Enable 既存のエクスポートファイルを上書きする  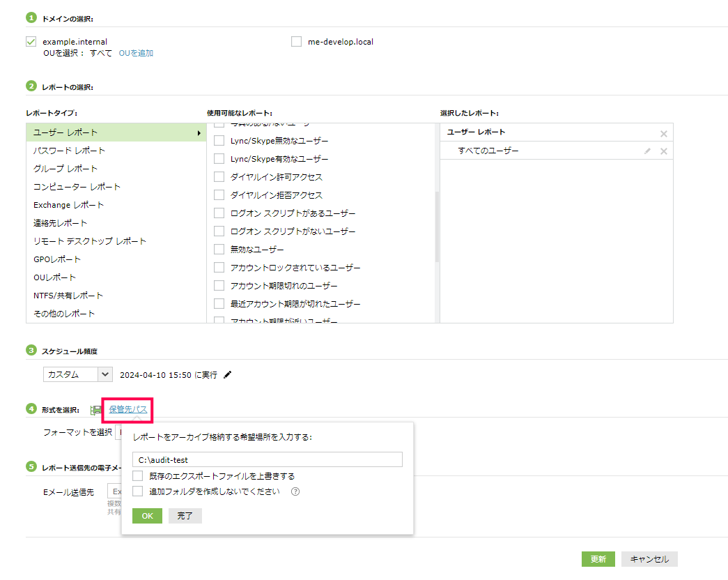tap(137, 476)
